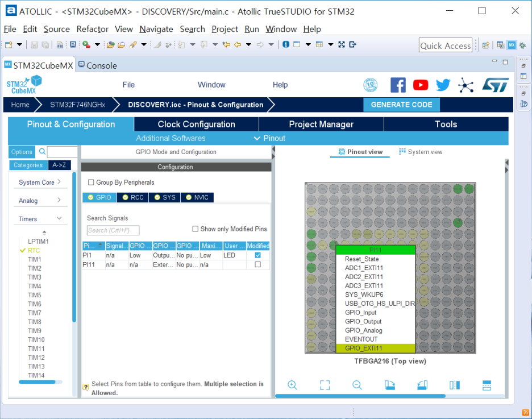Select the NVIC configuration tab

[x=197, y=197]
